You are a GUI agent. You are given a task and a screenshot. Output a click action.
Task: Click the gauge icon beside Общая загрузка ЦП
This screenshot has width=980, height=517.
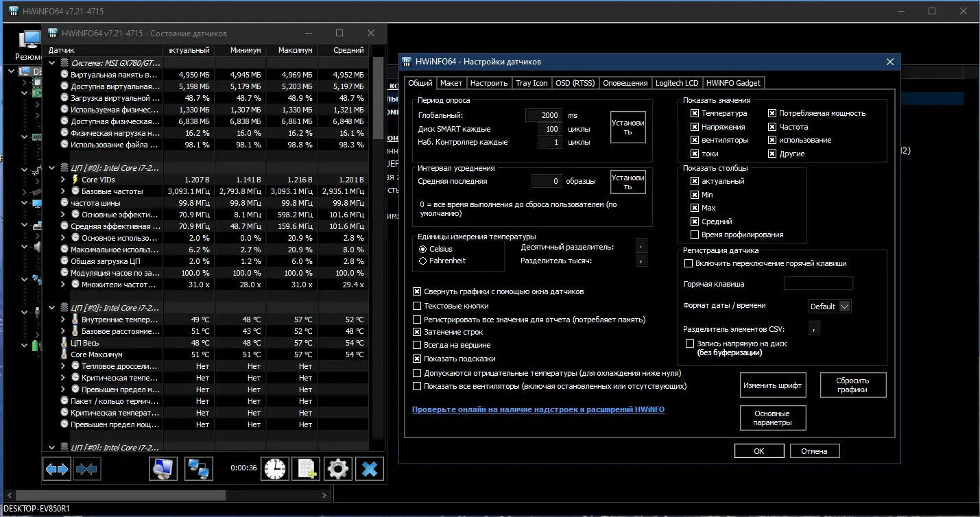click(64, 261)
